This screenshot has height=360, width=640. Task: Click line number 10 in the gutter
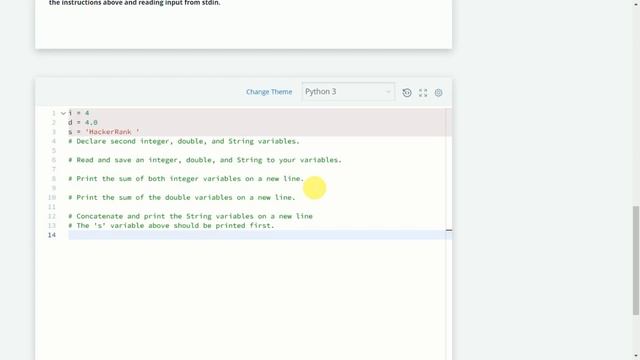click(52, 198)
